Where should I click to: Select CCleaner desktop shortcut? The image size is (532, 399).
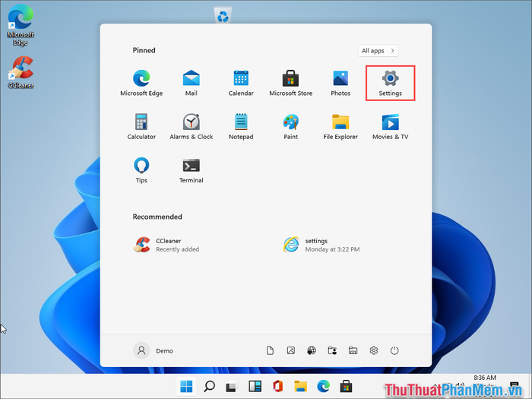(21, 73)
